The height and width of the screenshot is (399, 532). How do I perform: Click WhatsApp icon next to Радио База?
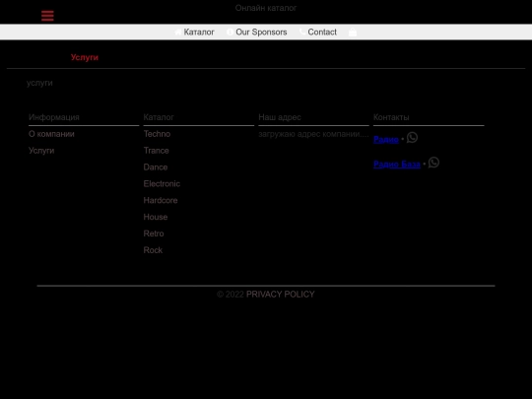pos(433,163)
